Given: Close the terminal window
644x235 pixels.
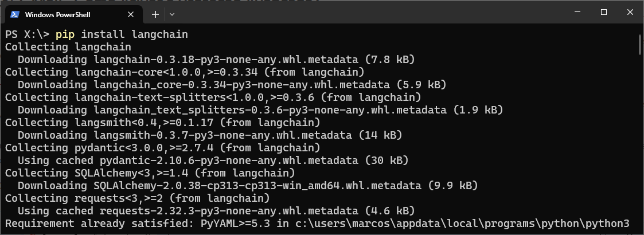Looking at the screenshot, I should (630, 13).
